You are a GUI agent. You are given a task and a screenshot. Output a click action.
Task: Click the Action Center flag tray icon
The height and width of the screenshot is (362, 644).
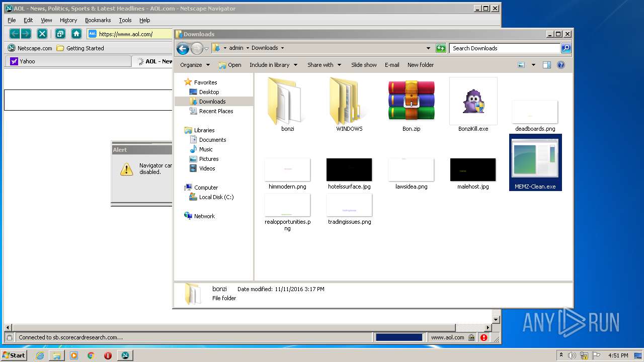pos(596,355)
